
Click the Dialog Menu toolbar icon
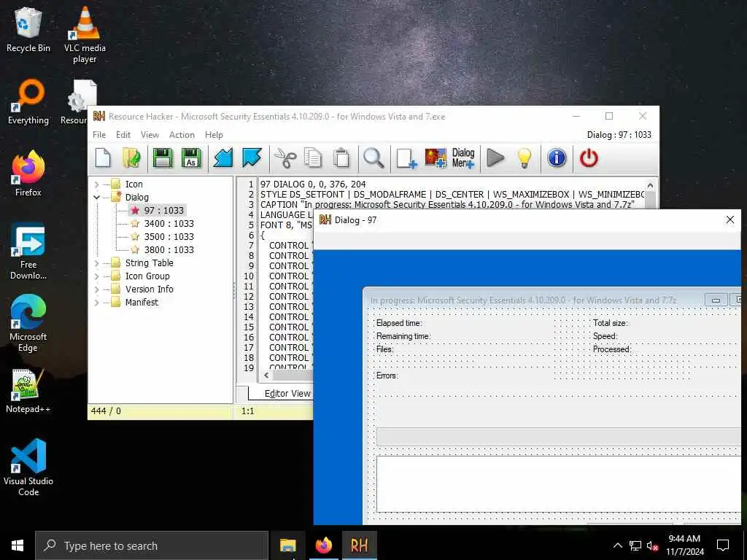coord(463,158)
